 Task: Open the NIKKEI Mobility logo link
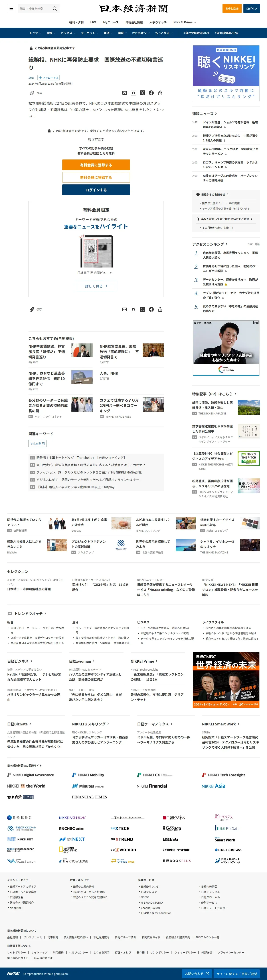tap(88, 775)
